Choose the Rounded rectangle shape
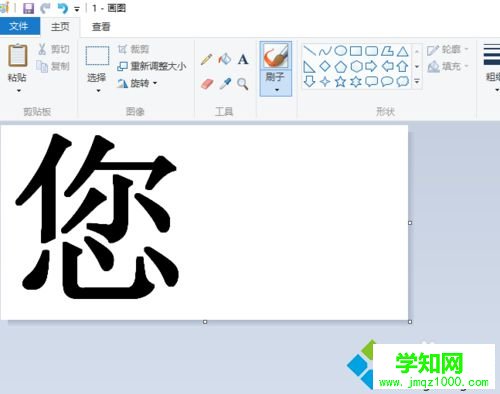 coord(371,51)
